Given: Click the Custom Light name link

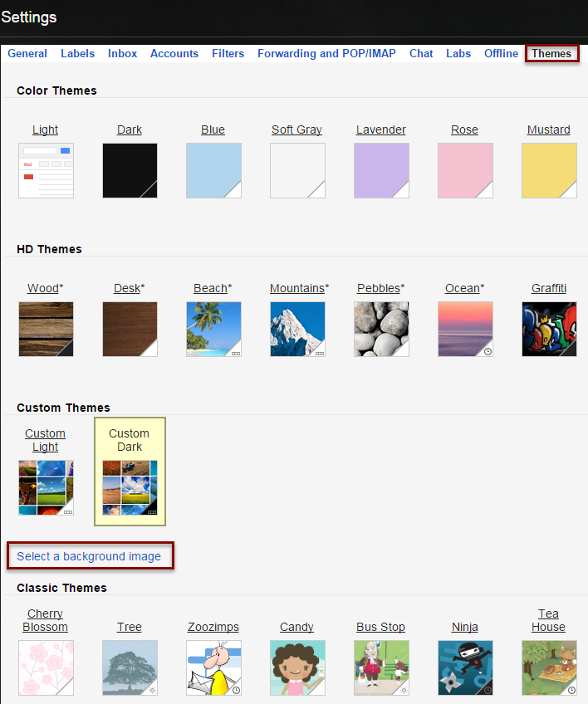Looking at the screenshot, I should (x=45, y=440).
